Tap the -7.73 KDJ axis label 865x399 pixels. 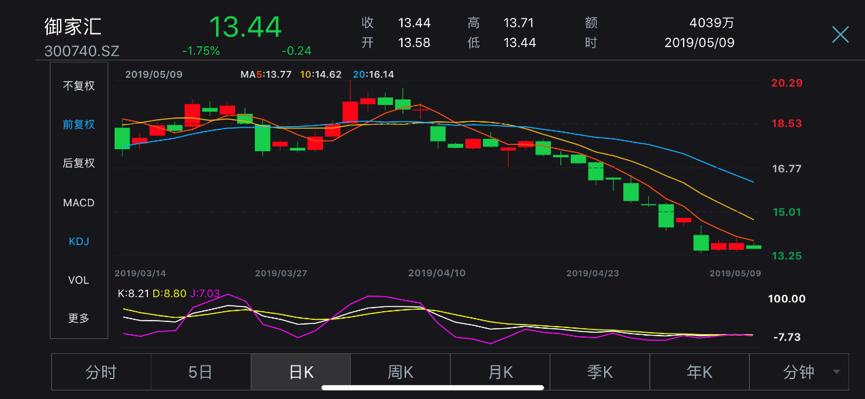pyautogui.click(x=787, y=337)
